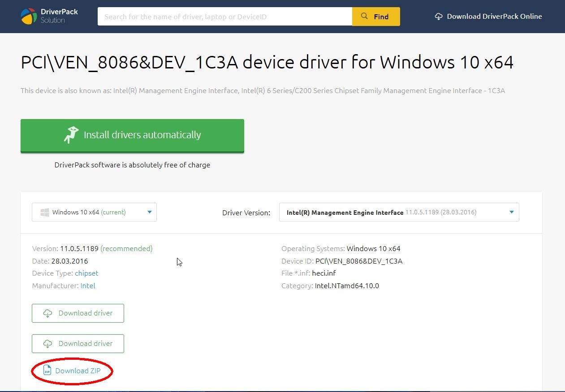Click the Download DriverPack Online link text
This screenshot has height=392, width=565.
click(x=494, y=17)
